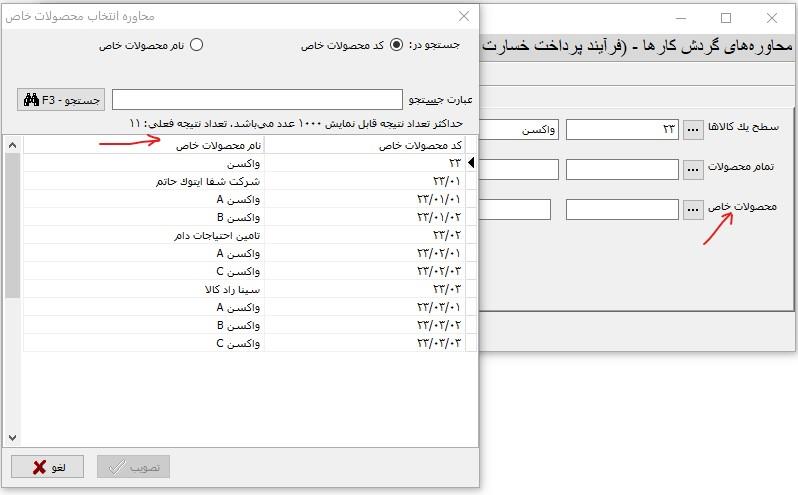Select the 'کد محصولات خاص' radio button
This screenshot has width=798, height=495.
click(397, 45)
